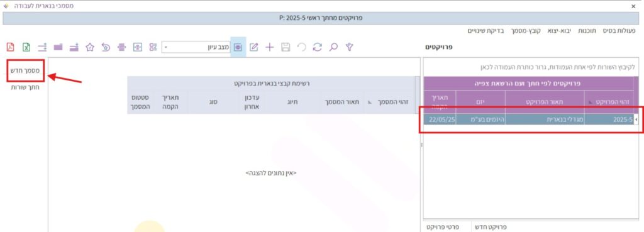Click the save diskette icon
The image size is (644, 232).
[286, 47]
